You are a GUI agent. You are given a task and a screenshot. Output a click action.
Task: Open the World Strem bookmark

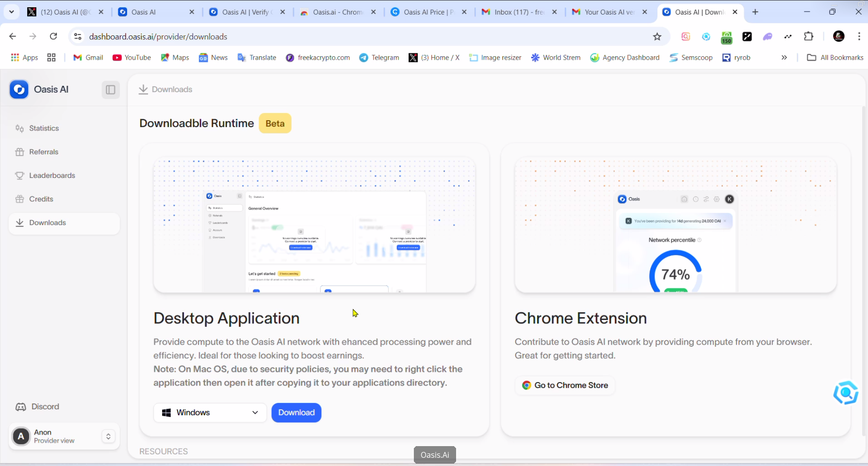point(556,58)
